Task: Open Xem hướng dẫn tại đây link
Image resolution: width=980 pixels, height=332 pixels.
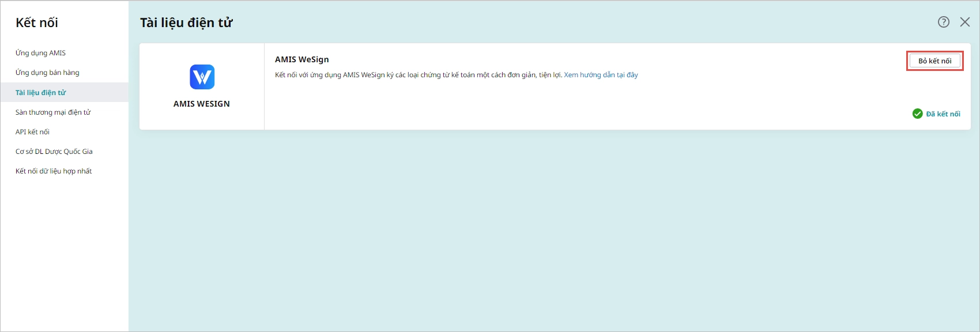Action: click(x=601, y=75)
